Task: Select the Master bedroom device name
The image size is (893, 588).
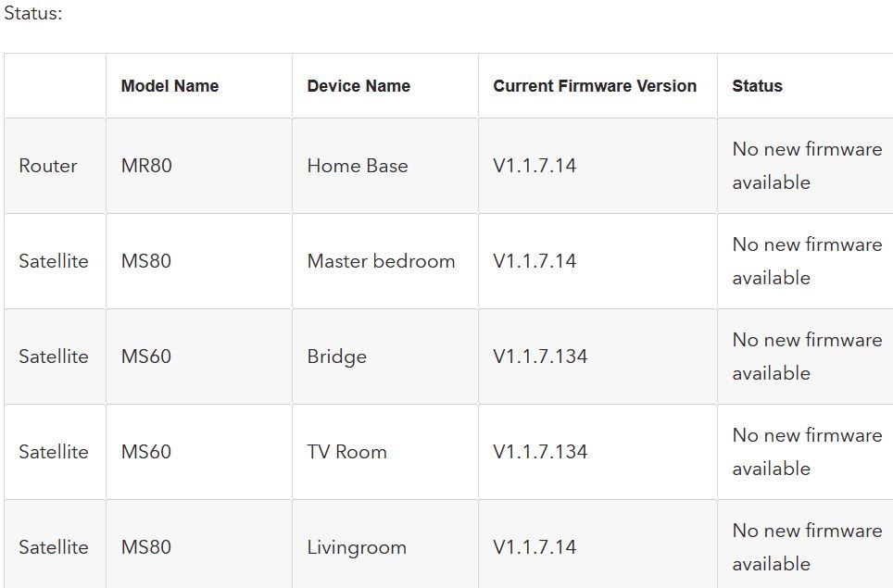Action: click(x=381, y=261)
